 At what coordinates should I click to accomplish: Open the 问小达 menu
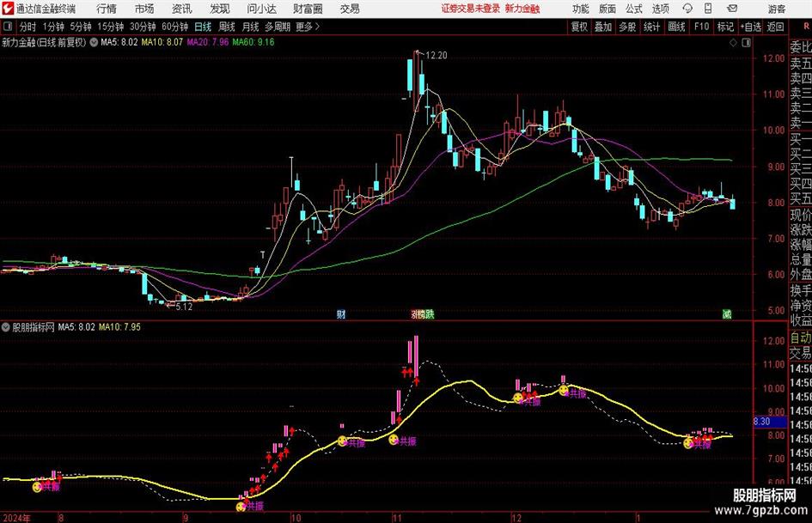click(x=261, y=9)
